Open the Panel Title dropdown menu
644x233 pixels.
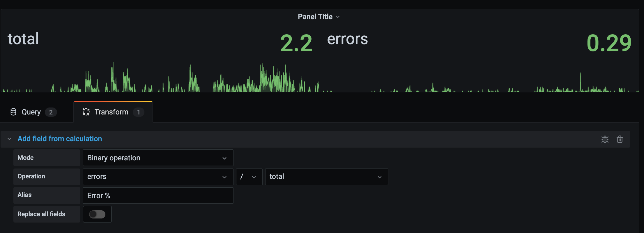319,17
